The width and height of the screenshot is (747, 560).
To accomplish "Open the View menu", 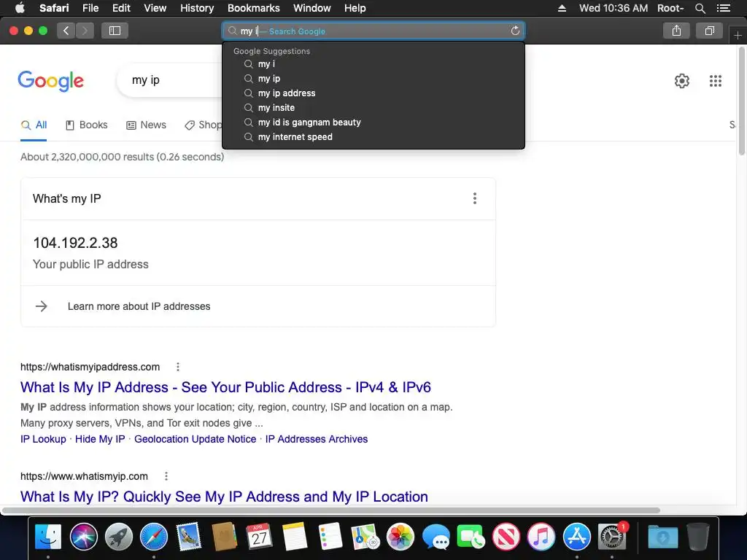I will point(155,8).
